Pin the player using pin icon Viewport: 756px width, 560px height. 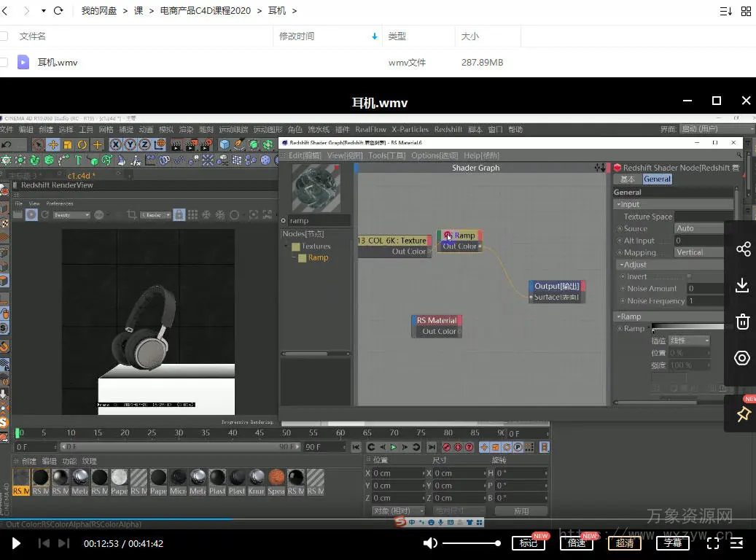click(x=742, y=414)
